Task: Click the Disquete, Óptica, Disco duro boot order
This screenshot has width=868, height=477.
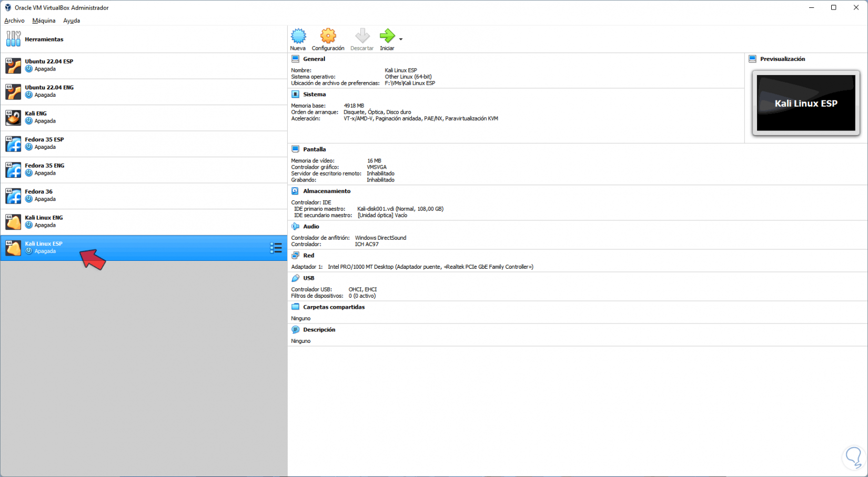Action: pyautogui.click(x=377, y=112)
